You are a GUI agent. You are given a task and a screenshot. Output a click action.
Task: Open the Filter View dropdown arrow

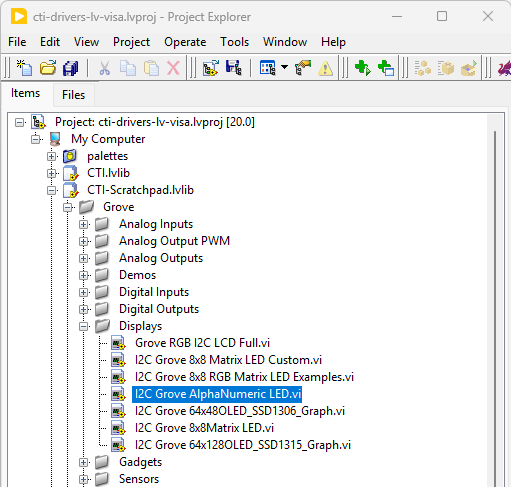284,67
